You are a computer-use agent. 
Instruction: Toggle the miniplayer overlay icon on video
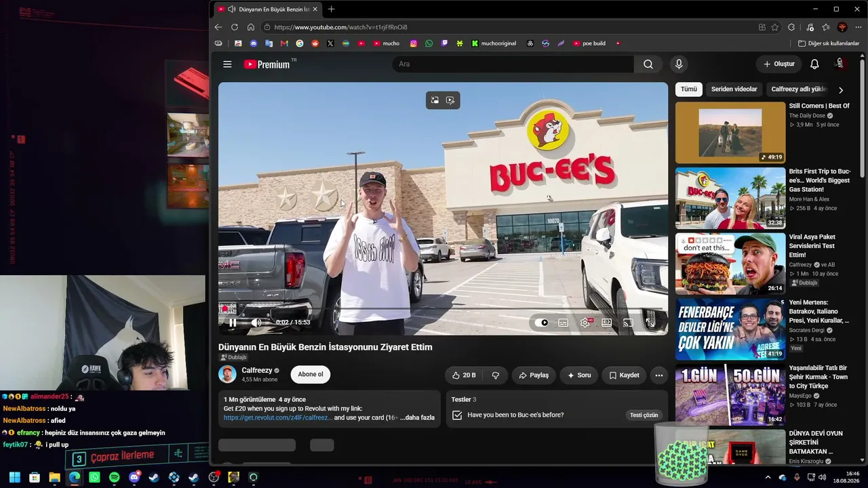click(435, 100)
